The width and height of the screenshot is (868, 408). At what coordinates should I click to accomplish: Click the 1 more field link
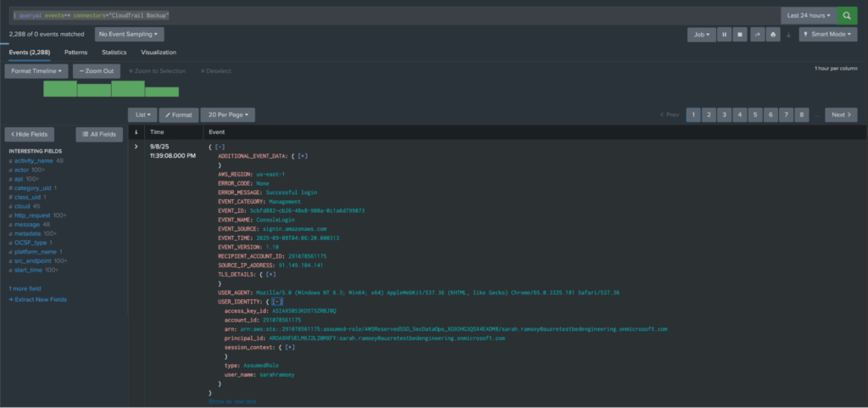[25, 288]
